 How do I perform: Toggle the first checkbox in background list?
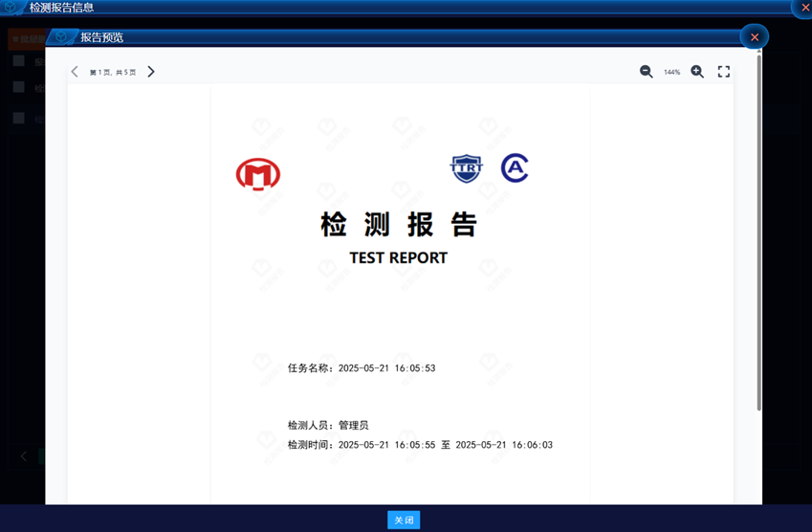[18, 60]
